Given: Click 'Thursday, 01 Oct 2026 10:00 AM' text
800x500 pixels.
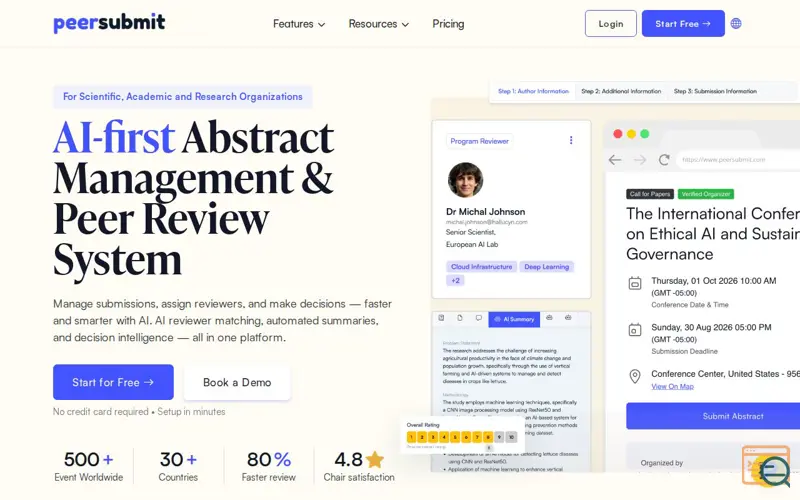Looking at the screenshot, I should coord(713,281).
